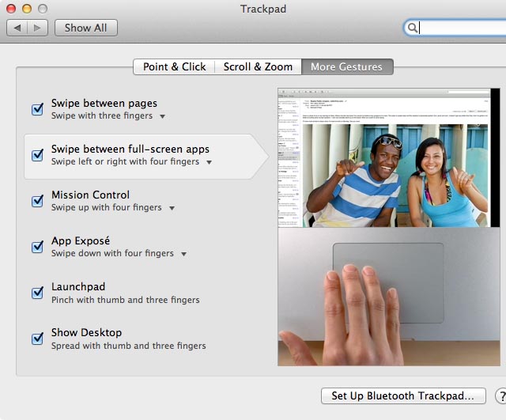
Task: Click the search magnifier icon
Action: point(412,28)
